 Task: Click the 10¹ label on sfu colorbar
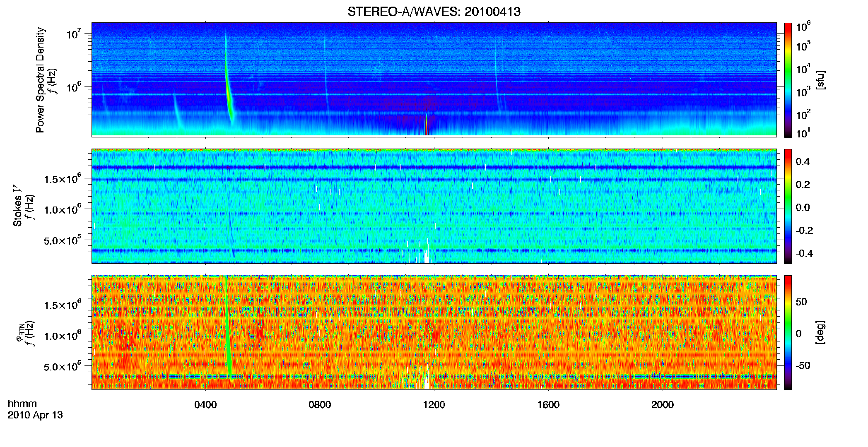803,133
